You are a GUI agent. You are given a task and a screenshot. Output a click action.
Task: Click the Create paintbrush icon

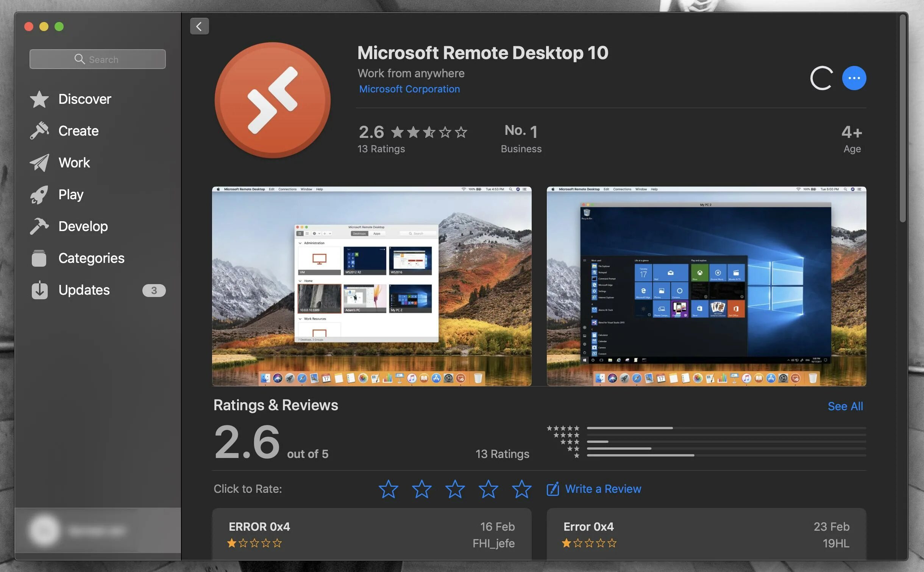(x=39, y=131)
